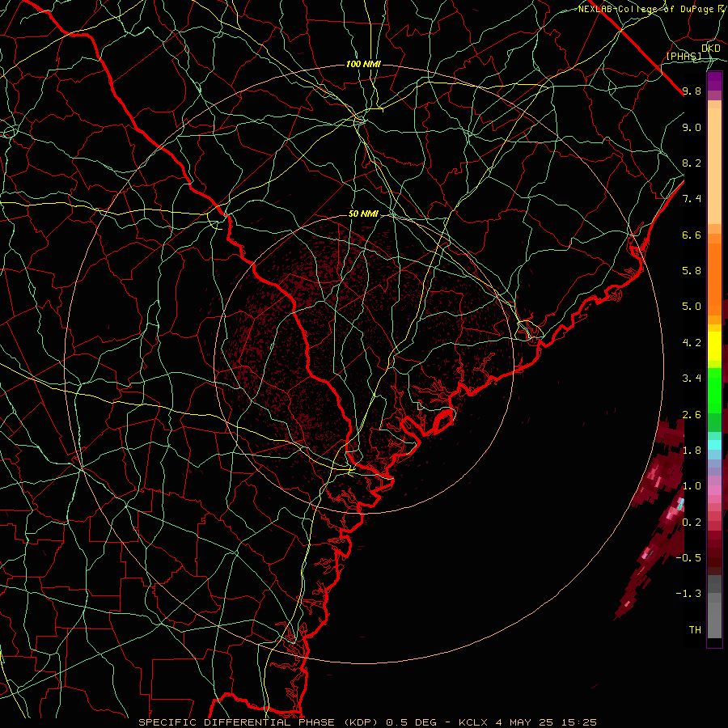Click the 6.6 value on the scale
728x728 pixels.
pos(692,235)
